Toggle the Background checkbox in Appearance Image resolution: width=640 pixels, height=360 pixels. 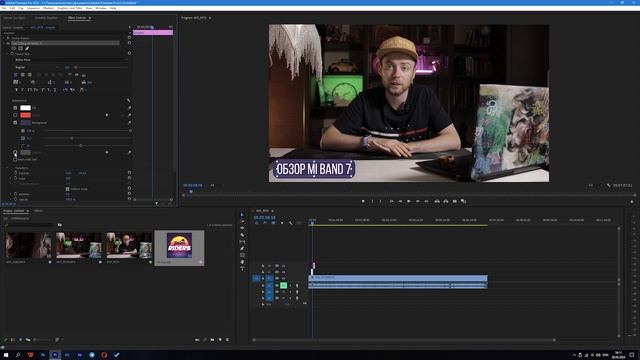[x=15, y=122]
